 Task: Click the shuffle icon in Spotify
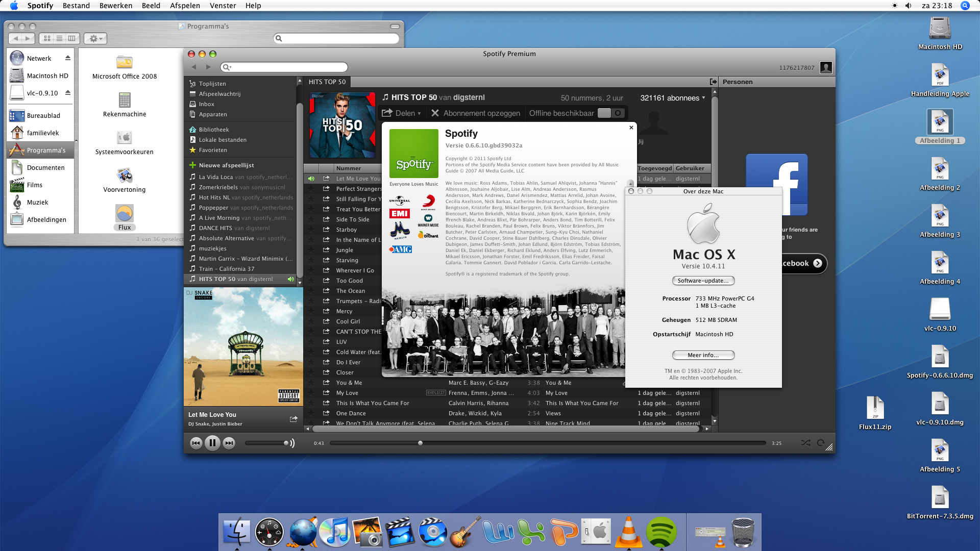805,443
